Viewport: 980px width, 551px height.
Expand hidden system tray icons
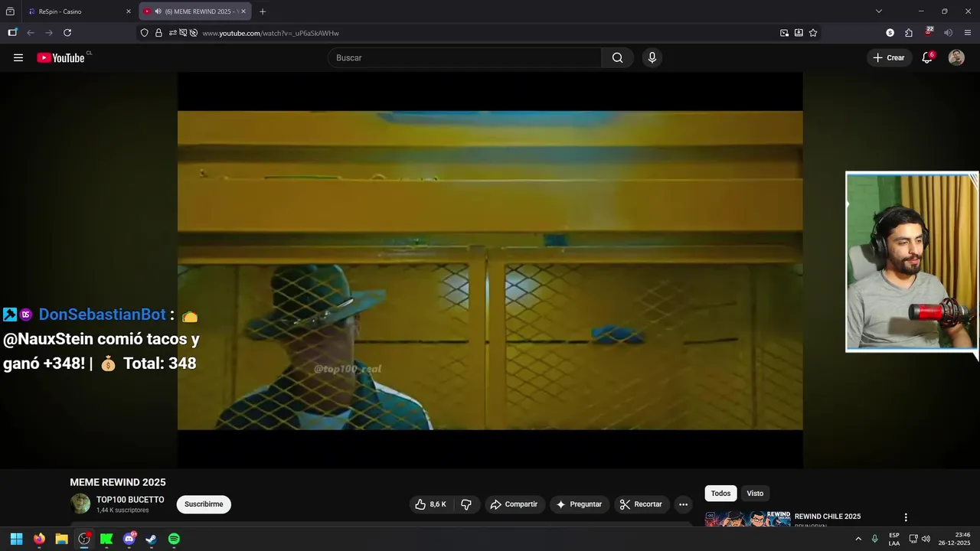[858, 539]
